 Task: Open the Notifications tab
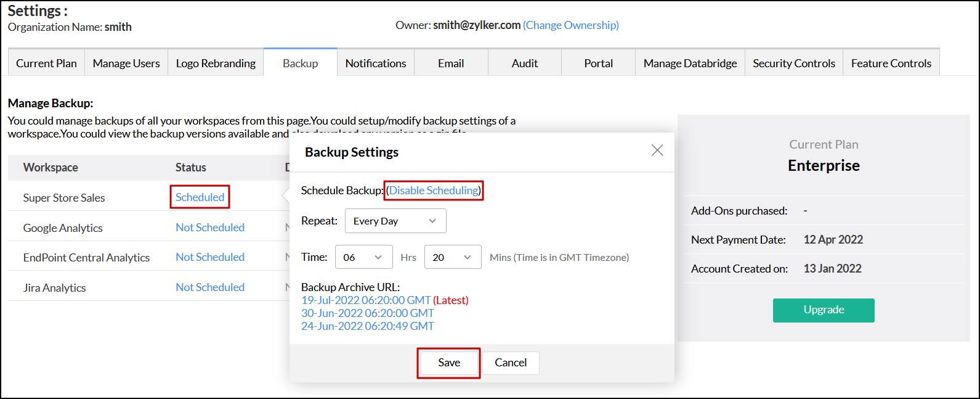click(x=376, y=64)
